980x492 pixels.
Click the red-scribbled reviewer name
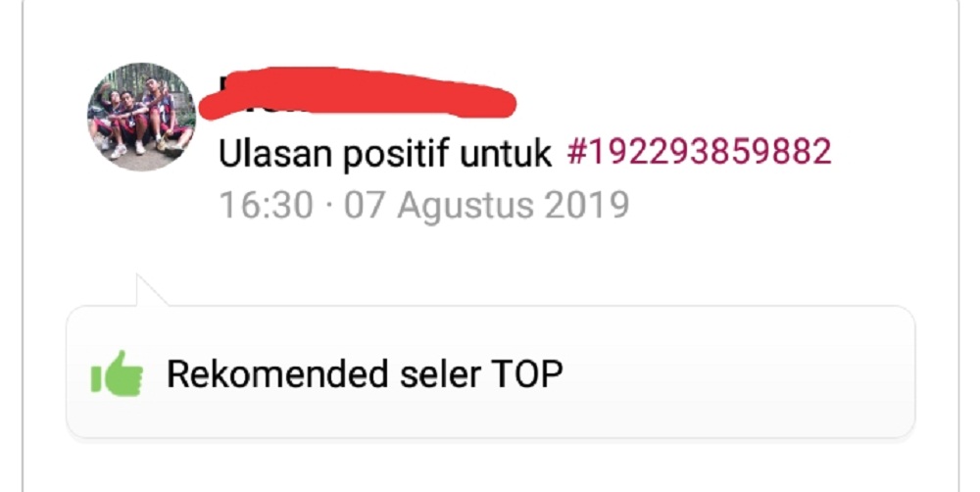coord(358,93)
